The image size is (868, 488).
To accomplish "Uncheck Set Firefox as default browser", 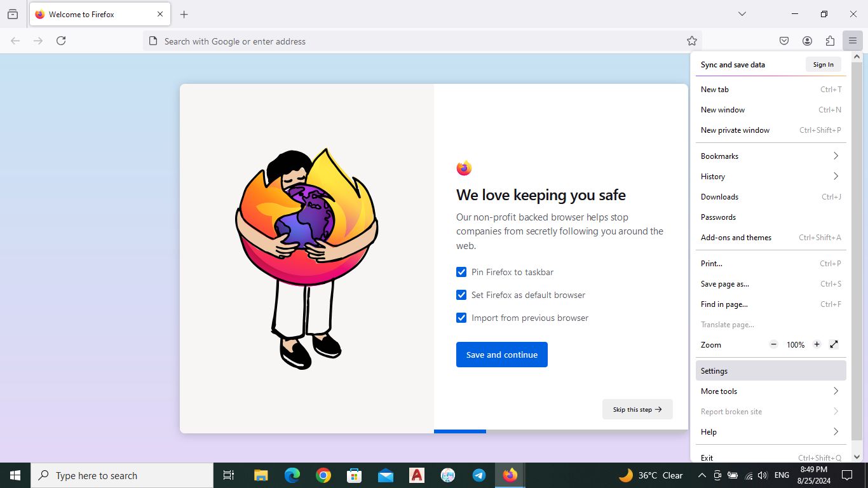I will pyautogui.click(x=461, y=295).
